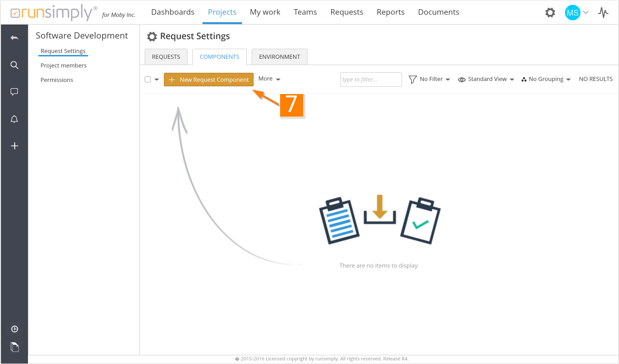The image size is (619, 364).
Task: Expand the More dropdown menu
Action: click(269, 79)
